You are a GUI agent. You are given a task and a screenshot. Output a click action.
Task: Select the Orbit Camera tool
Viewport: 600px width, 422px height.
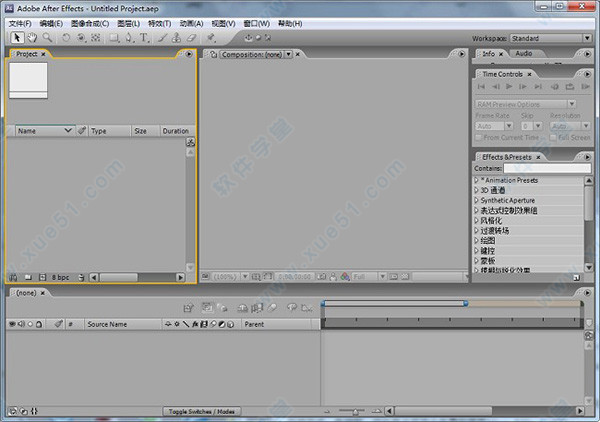tap(81, 37)
